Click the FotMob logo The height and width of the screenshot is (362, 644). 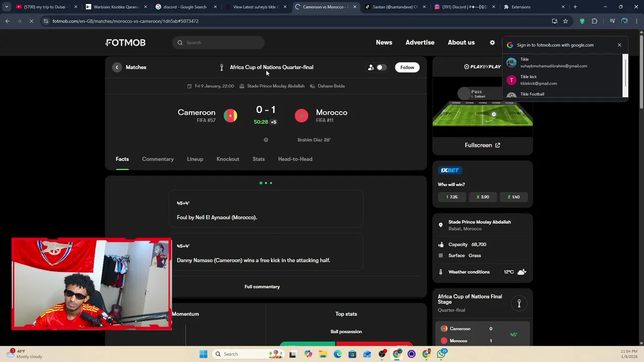[x=125, y=43]
